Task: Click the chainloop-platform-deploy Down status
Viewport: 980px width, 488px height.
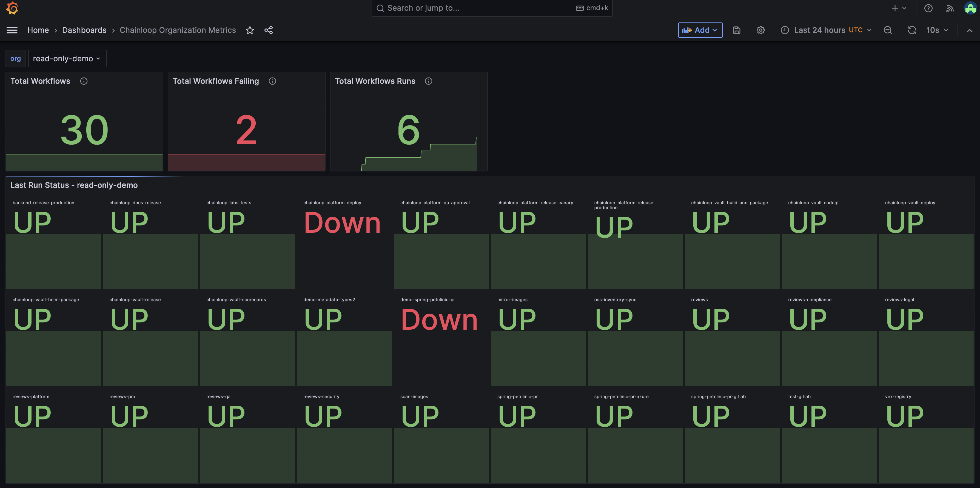Action: (x=342, y=223)
